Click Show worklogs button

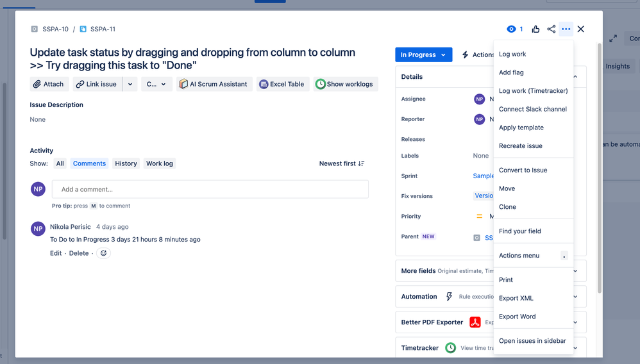(x=345, y=84)
